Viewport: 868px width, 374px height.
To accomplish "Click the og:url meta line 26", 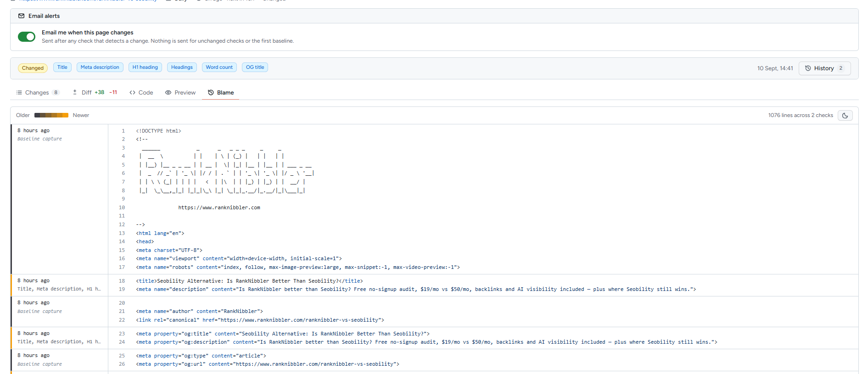I will [x=268, y=364].
